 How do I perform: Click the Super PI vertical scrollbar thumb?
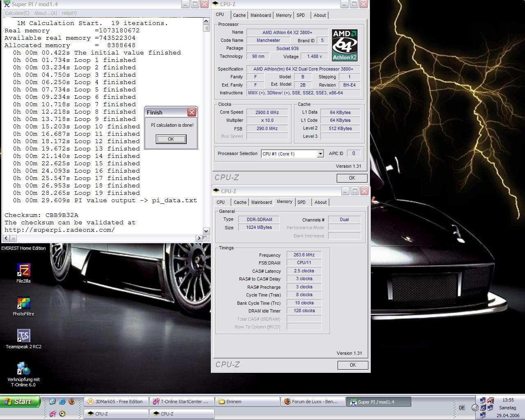point(206,28)
